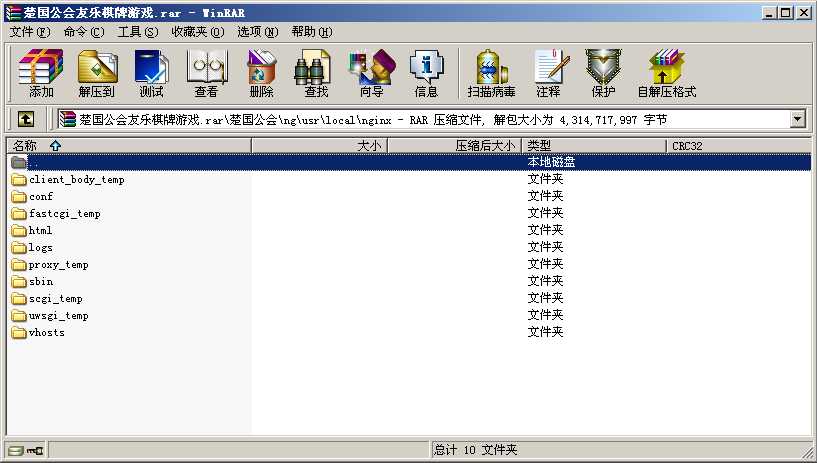Select the html folder name
This screenshot has height=463, width=817.
click(x=40, y=231)
